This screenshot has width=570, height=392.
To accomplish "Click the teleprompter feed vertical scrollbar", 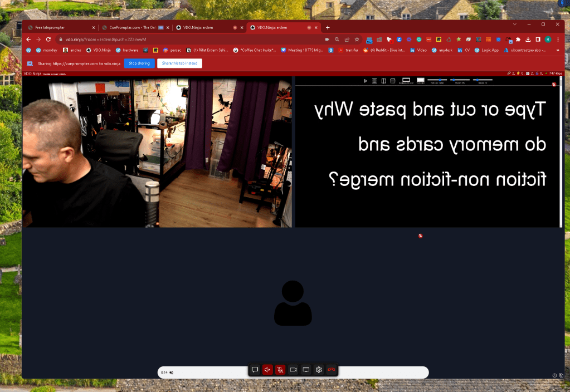I will click(561, 152).
